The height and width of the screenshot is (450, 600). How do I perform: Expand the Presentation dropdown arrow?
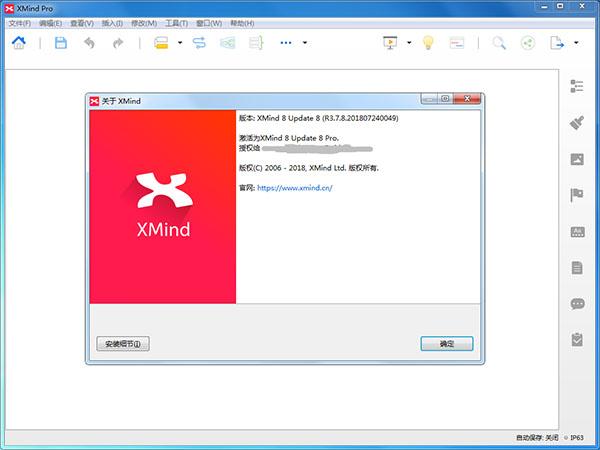(x=409, y=43)
